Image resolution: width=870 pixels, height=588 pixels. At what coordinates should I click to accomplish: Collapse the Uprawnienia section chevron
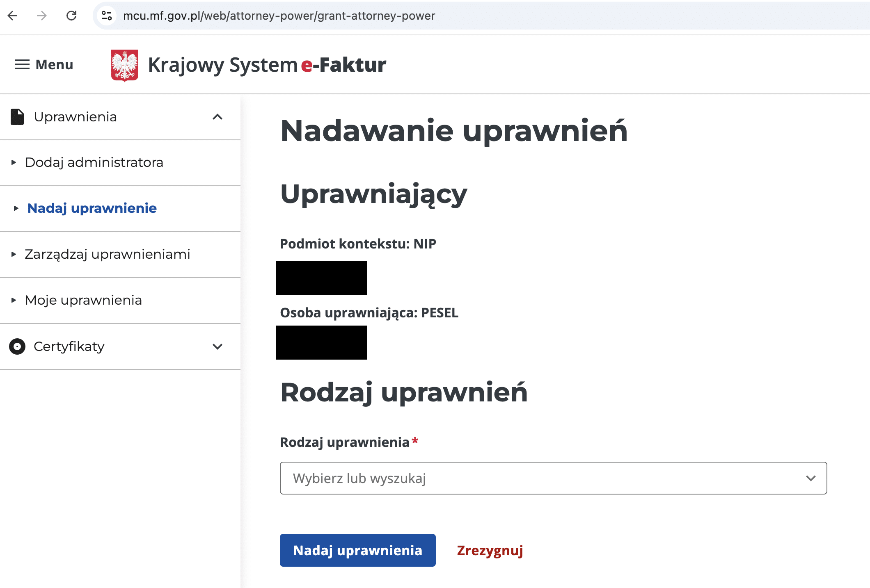(x=217, y=117)
